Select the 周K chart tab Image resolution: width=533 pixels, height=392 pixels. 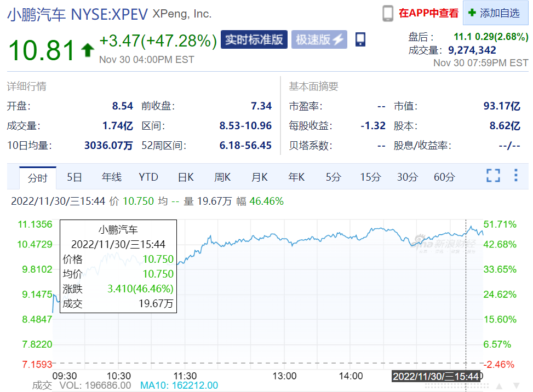point(222,177)
